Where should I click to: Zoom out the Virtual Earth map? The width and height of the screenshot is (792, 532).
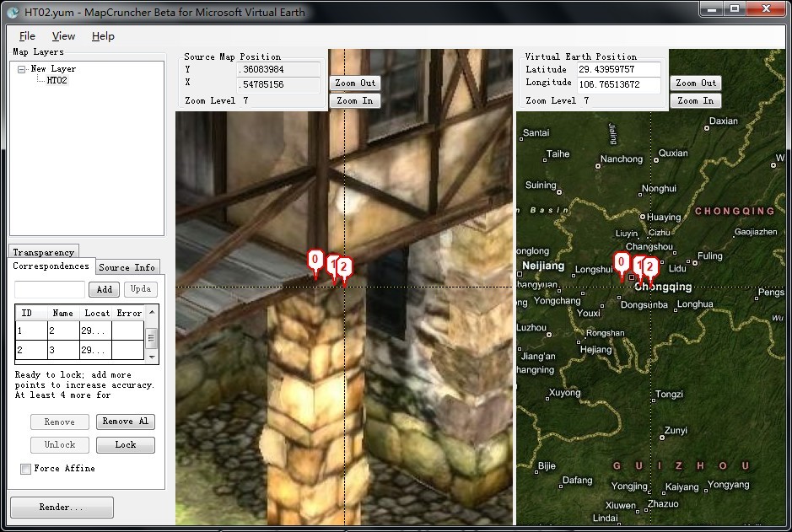(x=696, y=83)
